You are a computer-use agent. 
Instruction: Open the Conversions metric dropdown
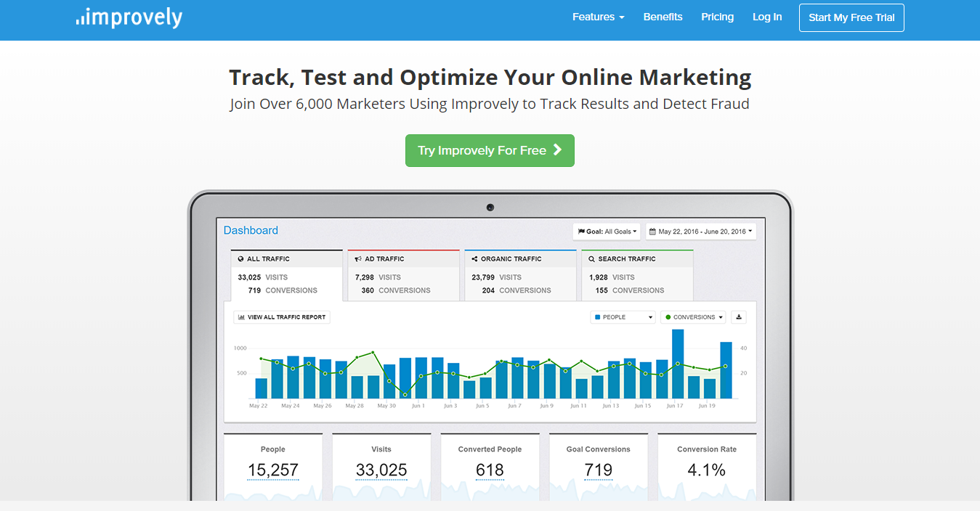point(692,317)
